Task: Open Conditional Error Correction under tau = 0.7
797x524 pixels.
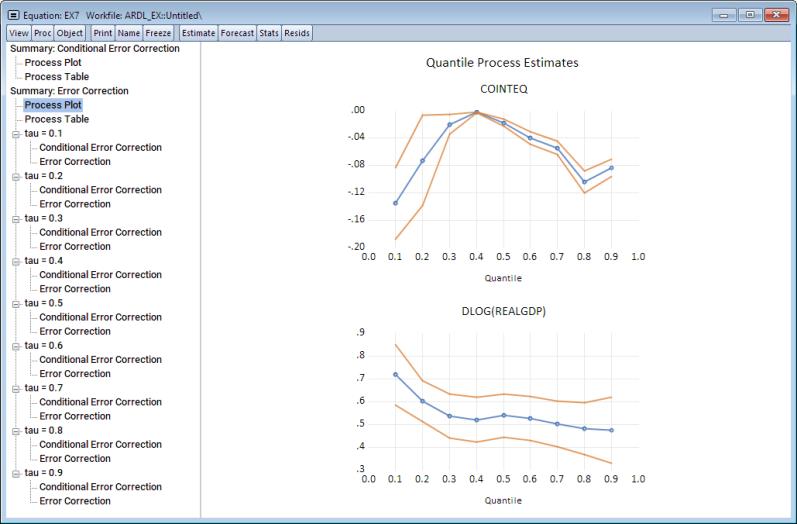Action: (x=100, y=402)
